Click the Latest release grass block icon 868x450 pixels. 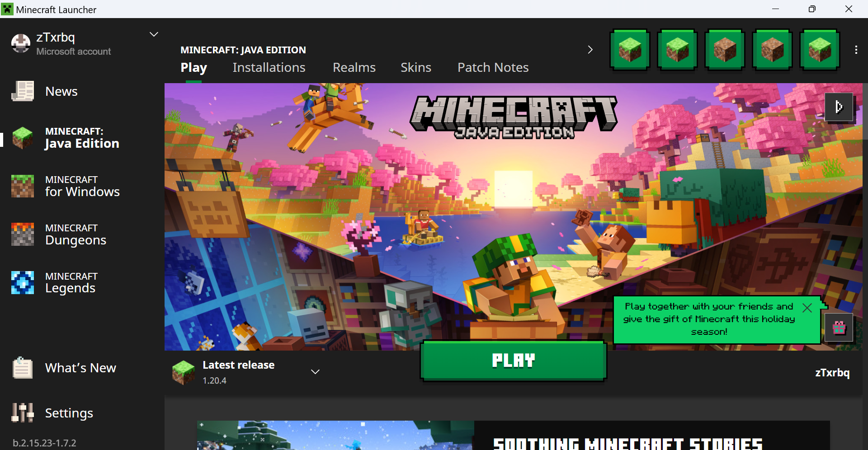[183, 372]
